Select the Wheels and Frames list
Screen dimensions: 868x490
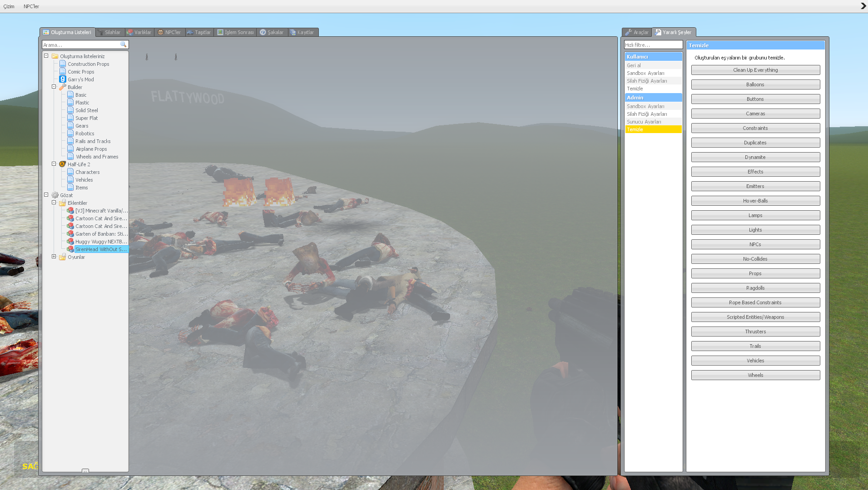[97, 157]
